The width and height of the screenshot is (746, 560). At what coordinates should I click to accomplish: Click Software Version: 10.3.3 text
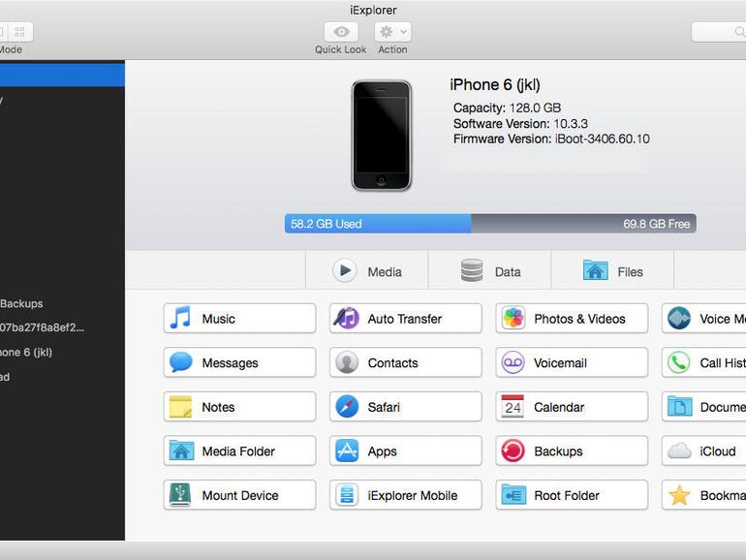click(x=520, y=124)
